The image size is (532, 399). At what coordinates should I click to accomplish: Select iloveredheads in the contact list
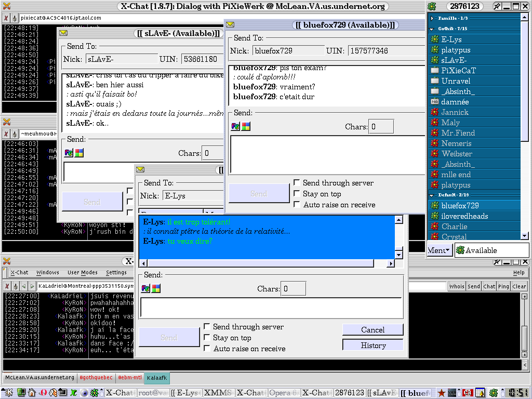point(464,216)
